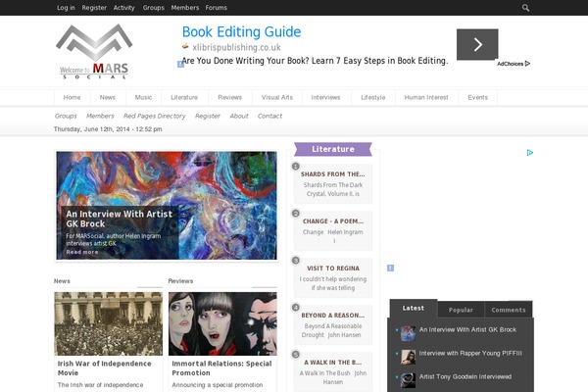Switch to the Popular tab

coord(461,310)
